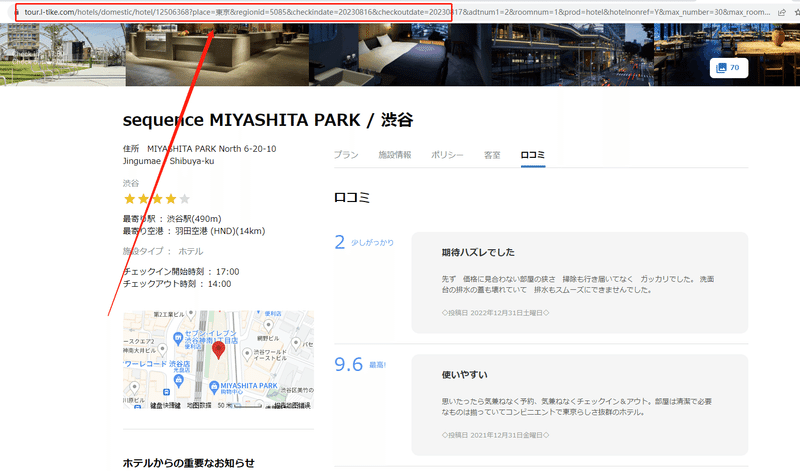Screen dimensions: 800x471
Task: Open the guest room bed photo
Action: (400, 55)
